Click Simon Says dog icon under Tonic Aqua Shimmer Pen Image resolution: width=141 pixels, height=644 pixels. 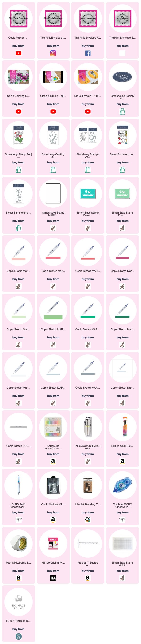point(88,461)
